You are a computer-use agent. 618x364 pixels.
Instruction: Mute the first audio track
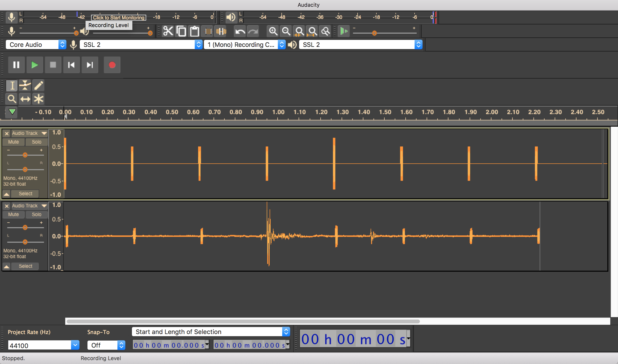13,142
